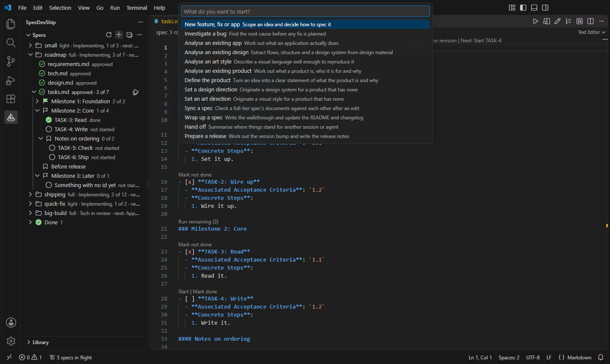
Task: Open preview to the side from editor toolbar
Action: [546, 21]
